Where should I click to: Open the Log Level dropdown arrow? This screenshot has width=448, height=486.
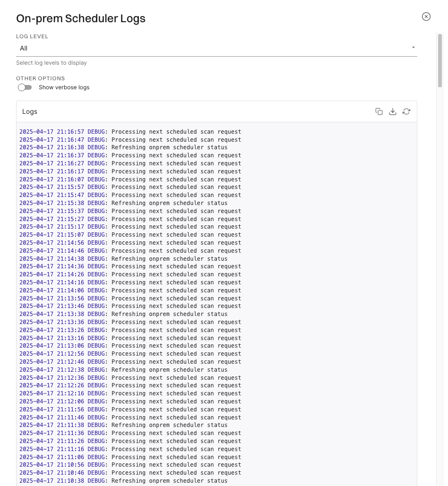click(x=413, y=48)
